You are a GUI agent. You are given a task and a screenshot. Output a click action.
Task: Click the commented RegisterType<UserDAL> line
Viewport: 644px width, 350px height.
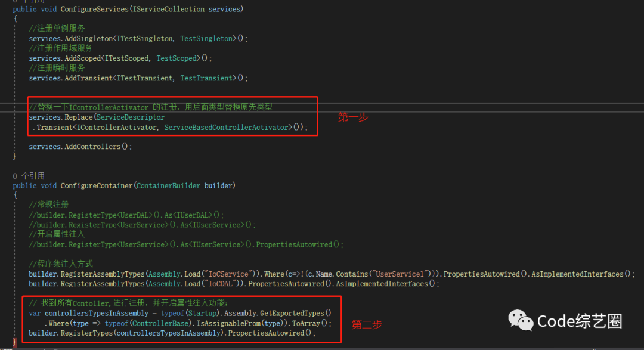point(126,215)
